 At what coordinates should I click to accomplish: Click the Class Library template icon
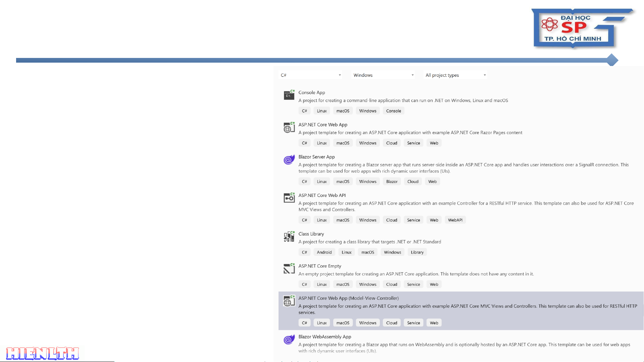tap(289, 236)
